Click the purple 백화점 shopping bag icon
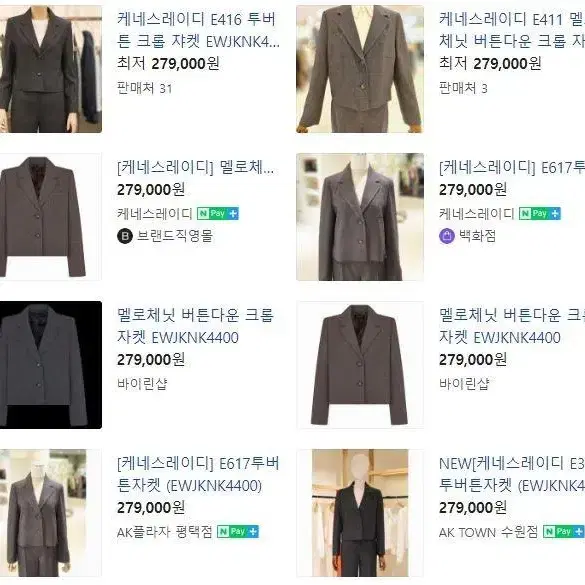This screenshot has height=585, width=585. coord(447,236)
